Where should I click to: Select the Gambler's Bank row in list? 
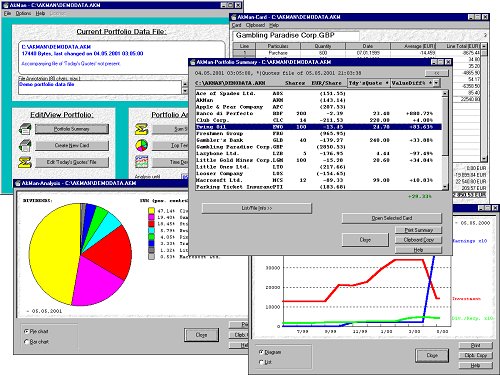(319, 140)
